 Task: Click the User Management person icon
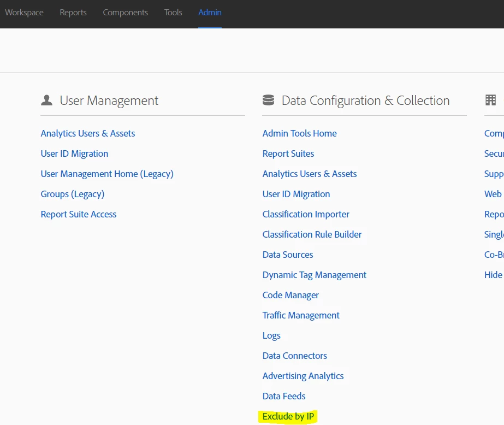[46, 101]
